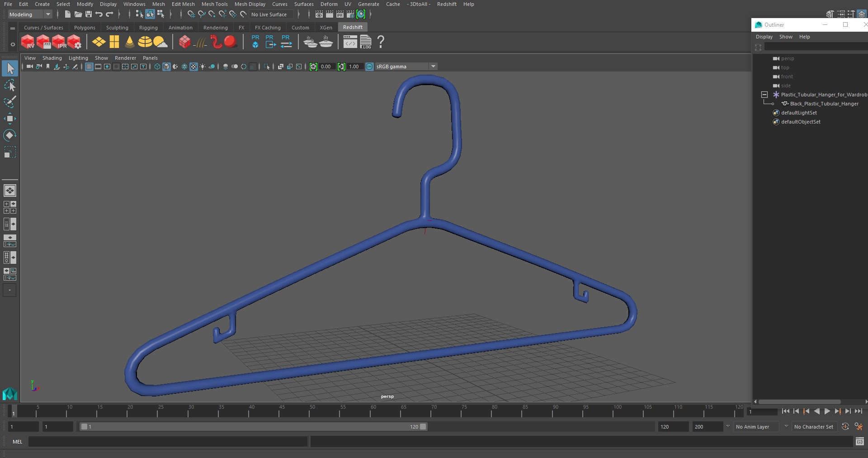Create Redshift sun and sky icon
This screenshot has width=868, height=458.
160,42
